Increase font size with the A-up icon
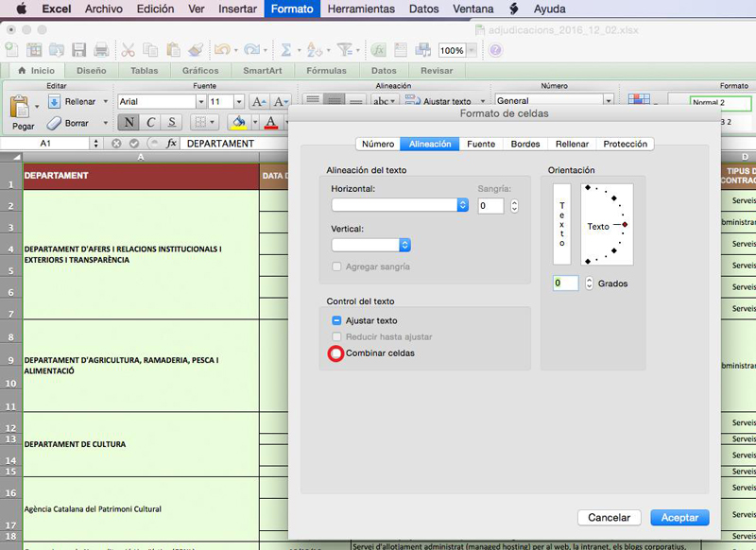The width and height of the screenshot is (756, 550). (258, 102)
